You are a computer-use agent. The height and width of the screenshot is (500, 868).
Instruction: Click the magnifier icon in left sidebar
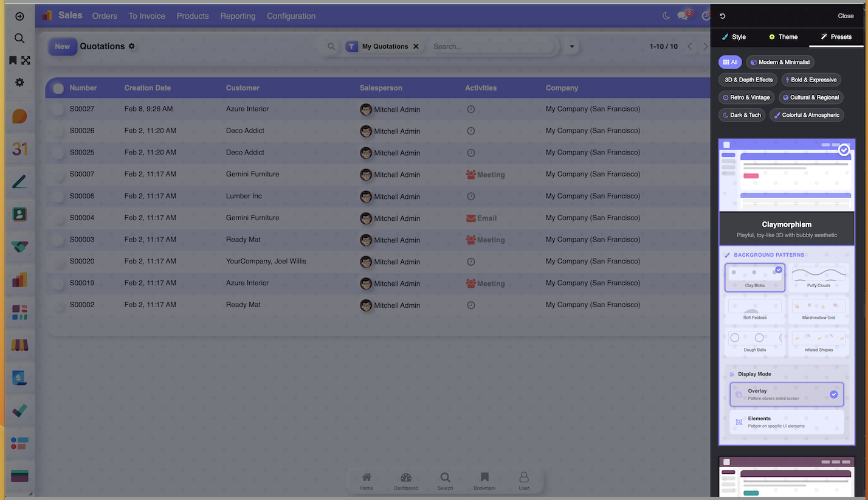(19, 38)
